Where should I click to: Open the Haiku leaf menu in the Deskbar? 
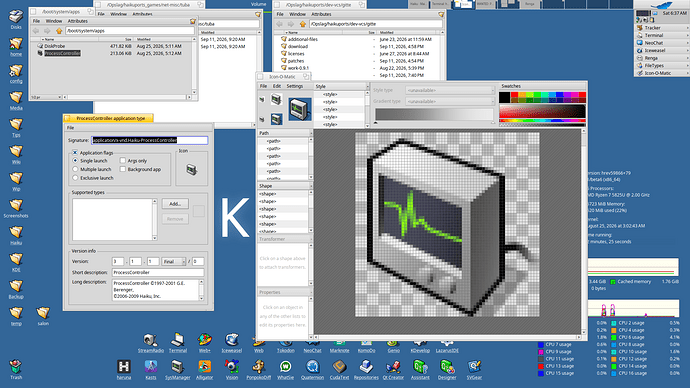(x=661, y=5)
